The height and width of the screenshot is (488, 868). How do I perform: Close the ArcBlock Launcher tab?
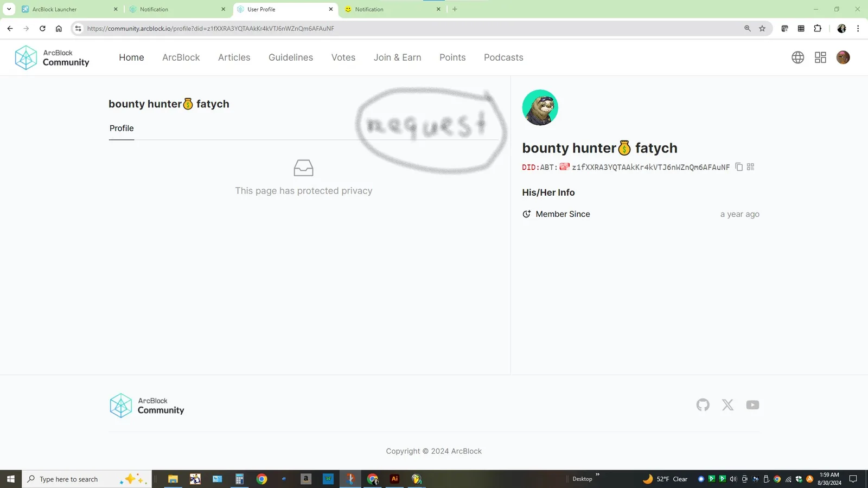[116, 9]
